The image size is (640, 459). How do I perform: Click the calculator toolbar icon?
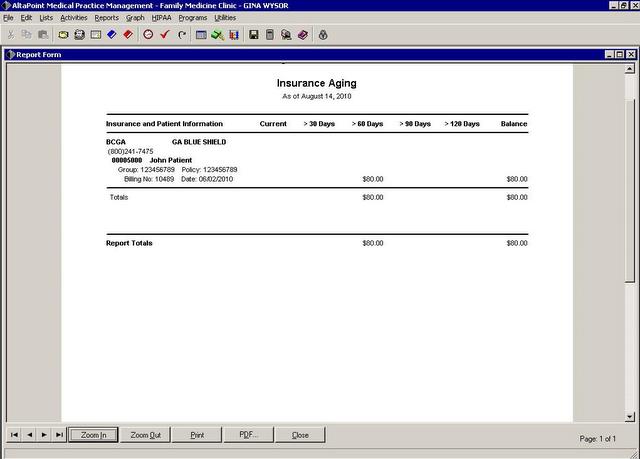[x=270, y=35]
